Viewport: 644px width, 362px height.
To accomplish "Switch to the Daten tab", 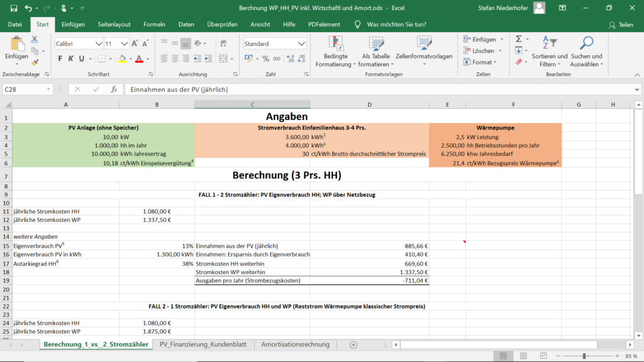I will pos(186,25).
